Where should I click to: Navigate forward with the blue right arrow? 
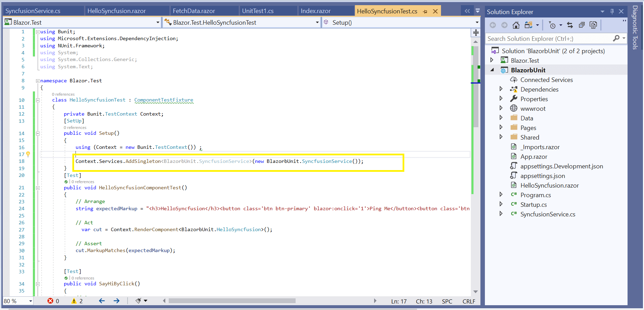pos(117,301)
